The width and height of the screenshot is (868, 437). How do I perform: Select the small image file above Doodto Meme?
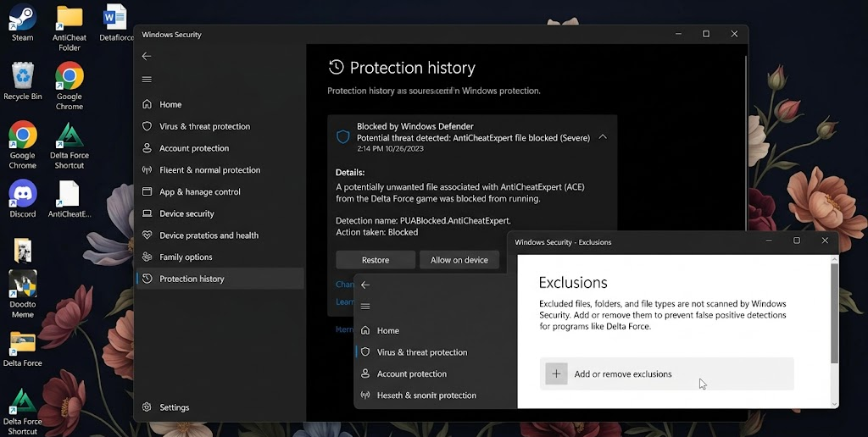[x=23, y=250]
